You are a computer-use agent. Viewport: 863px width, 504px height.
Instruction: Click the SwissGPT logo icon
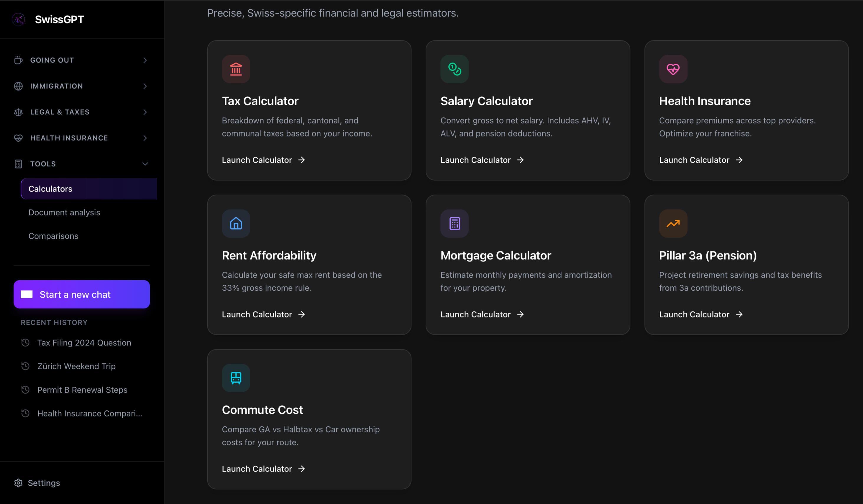[x=19, y=19]
